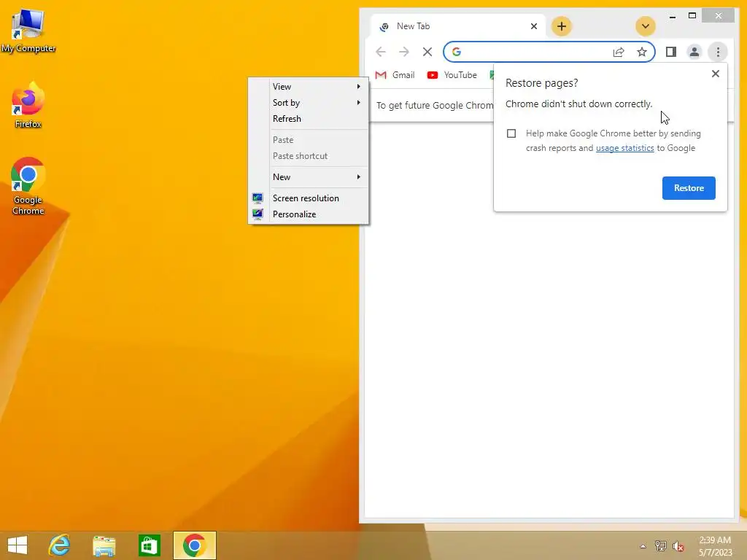Add a new tab with plus button
Image resolution: width=747 pixels, height=560 pixels.
click(x=561, y=26)
